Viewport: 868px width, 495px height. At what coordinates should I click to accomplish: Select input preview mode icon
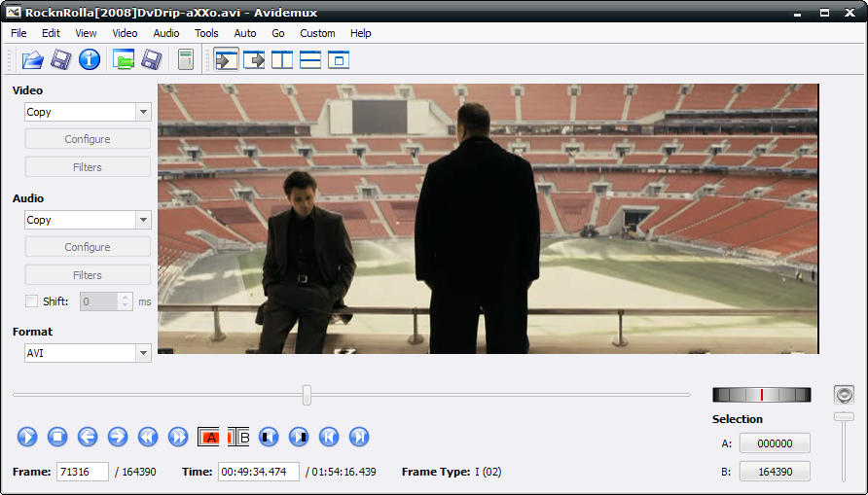[226, 59]
